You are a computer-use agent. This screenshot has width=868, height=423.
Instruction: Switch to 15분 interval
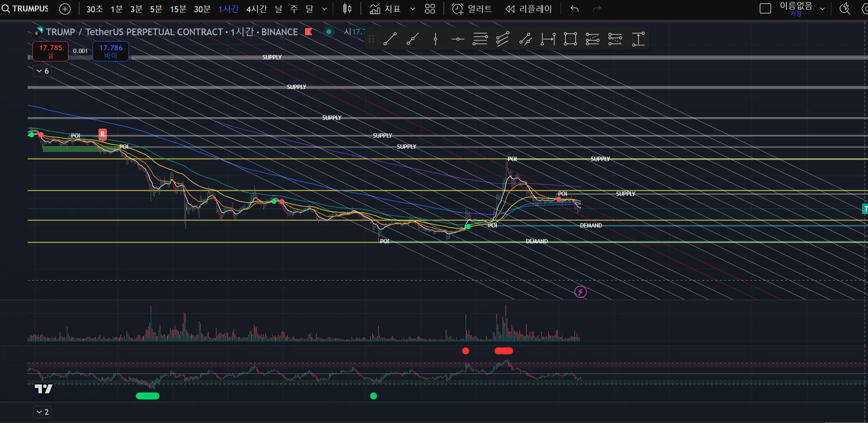(x=178, y=9)
